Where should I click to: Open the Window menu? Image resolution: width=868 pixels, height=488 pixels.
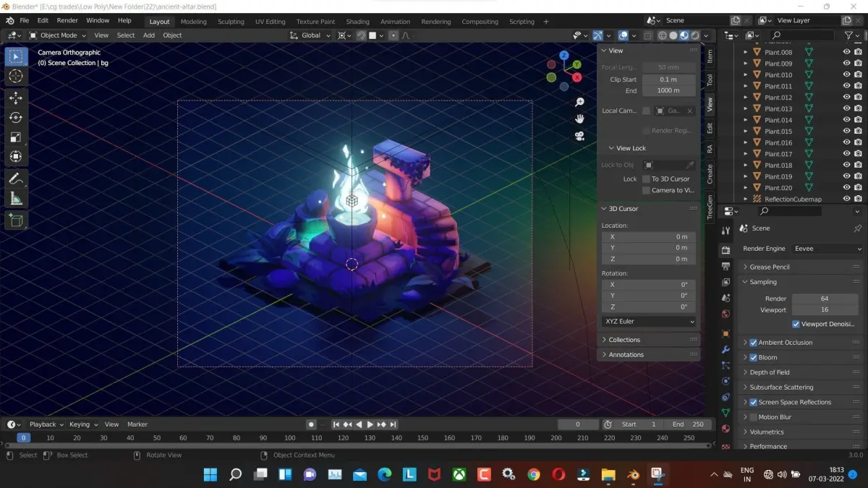click(98, 21)
